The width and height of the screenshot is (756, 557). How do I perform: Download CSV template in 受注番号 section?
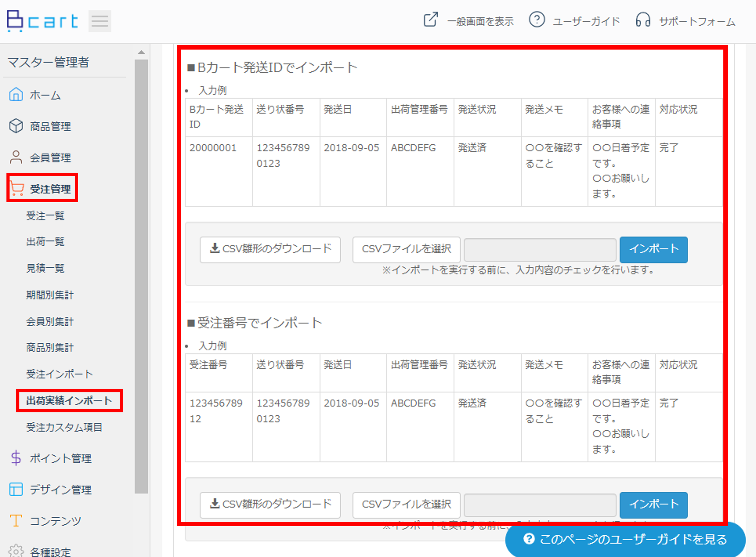coord(270,505)
